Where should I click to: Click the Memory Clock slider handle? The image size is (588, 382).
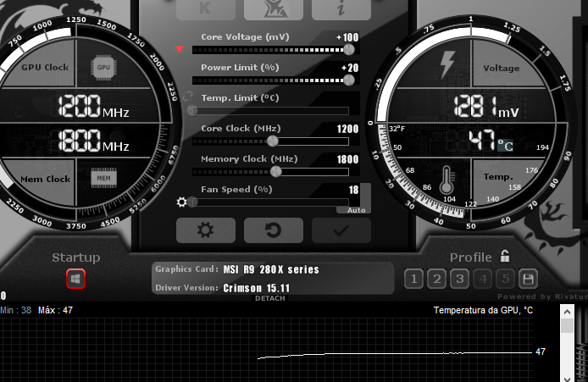(275, 172)
